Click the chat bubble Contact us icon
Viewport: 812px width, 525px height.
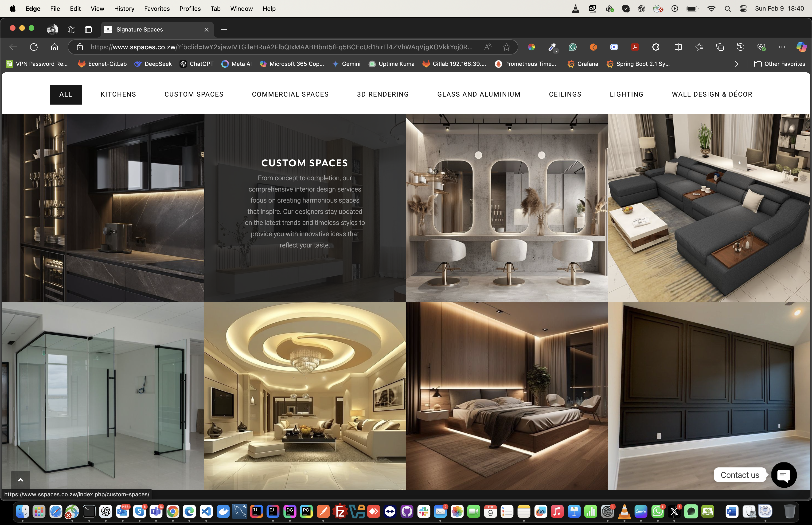(x=784, y=475)
